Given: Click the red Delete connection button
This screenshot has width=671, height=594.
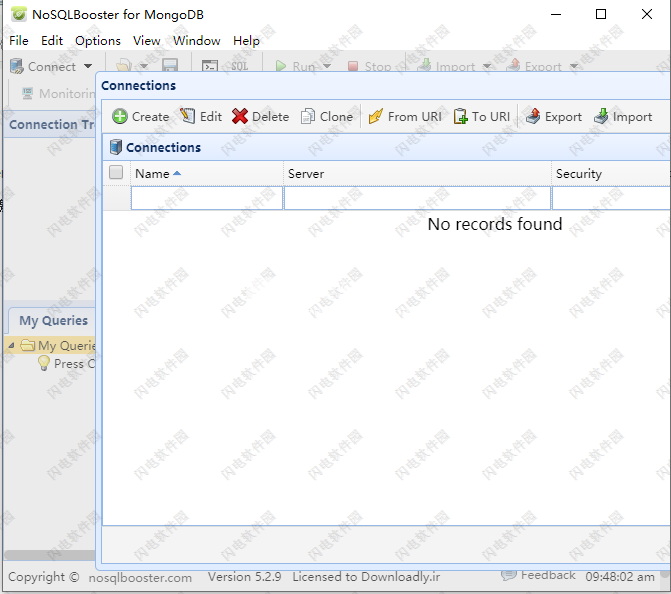Looking at the screenshot, I should click(x=261, y=116).
